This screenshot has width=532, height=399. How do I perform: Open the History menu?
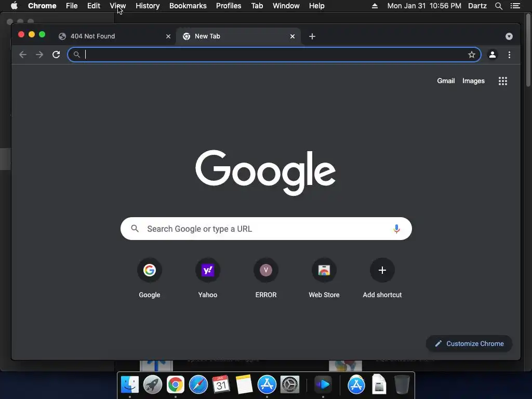[148, 6]
